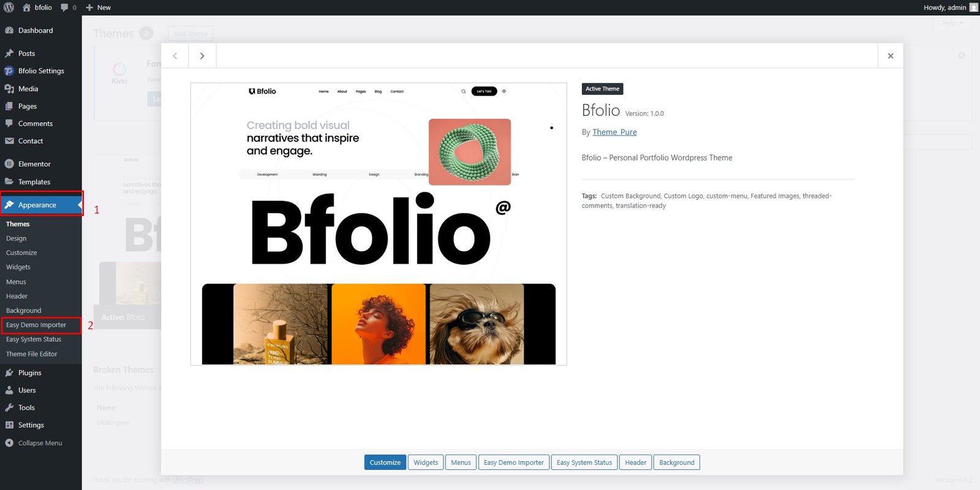The height and width of the screenshot is (490, 980).
Task: Click the Posts pin icon
Action: point(9,53)
